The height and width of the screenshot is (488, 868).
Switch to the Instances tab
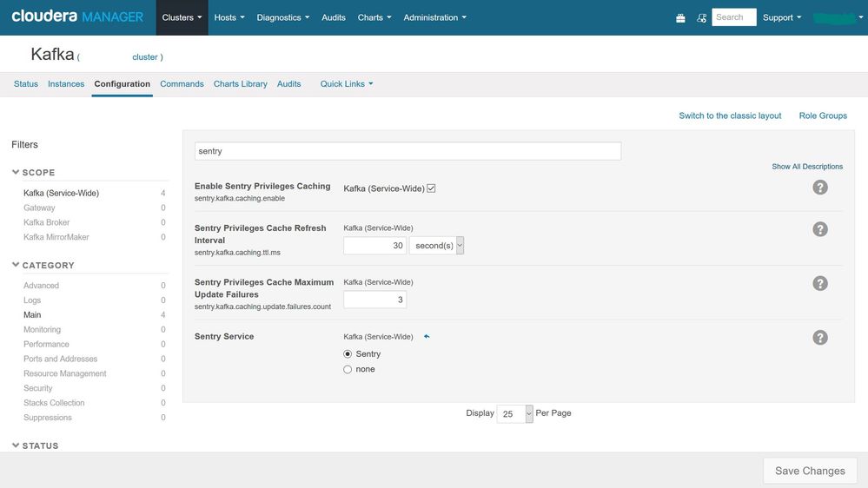[x=66, y=84]
